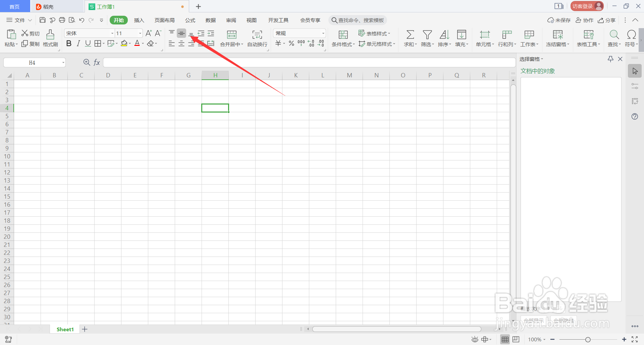
Task: Click the Filter 筛选 funnel icon
Action: pyautogui.click(x=427, y=34)
